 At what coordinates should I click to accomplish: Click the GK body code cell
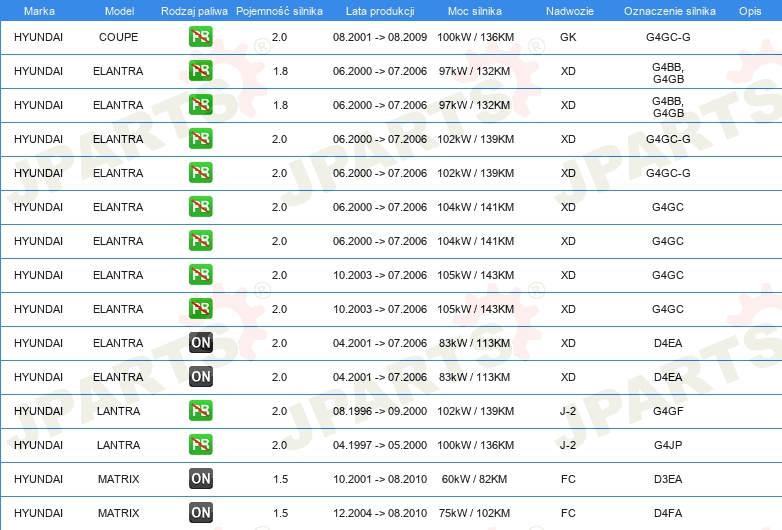(568, 37)
